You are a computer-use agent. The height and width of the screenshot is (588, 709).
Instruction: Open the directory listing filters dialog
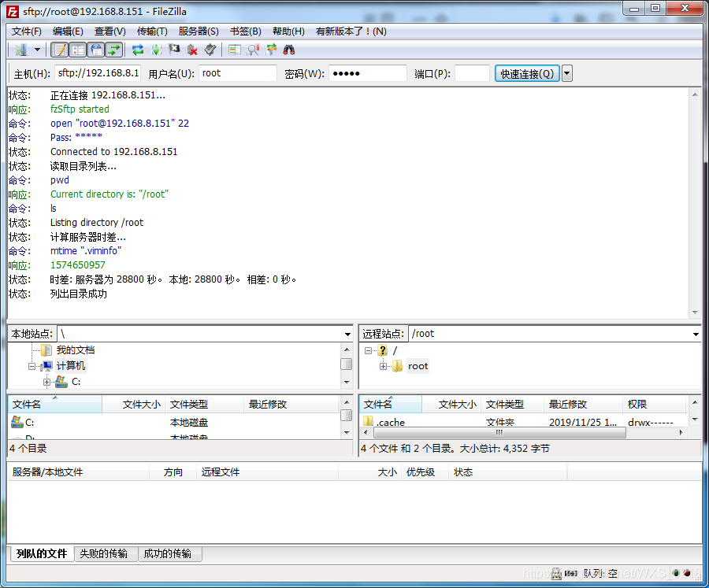pos(234,50)
